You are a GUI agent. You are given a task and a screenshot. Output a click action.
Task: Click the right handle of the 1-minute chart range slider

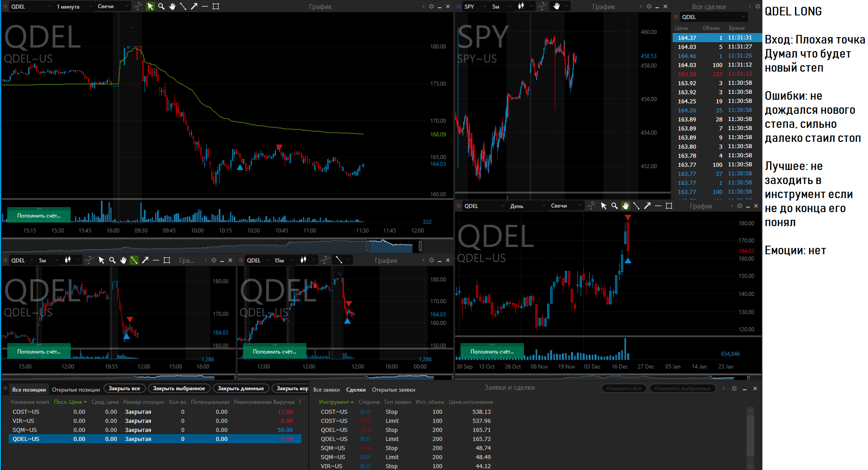tap(421, 246)
